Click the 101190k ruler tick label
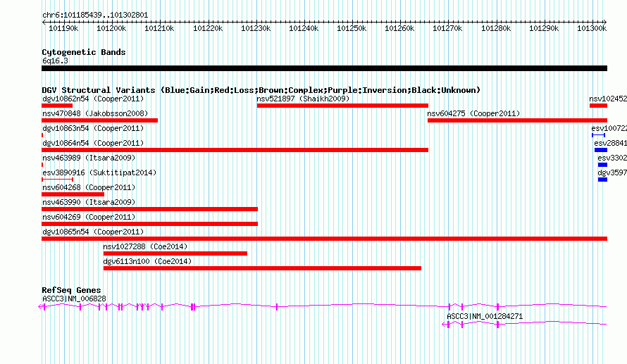Screen dimensions: 627x364 (63, 28)
